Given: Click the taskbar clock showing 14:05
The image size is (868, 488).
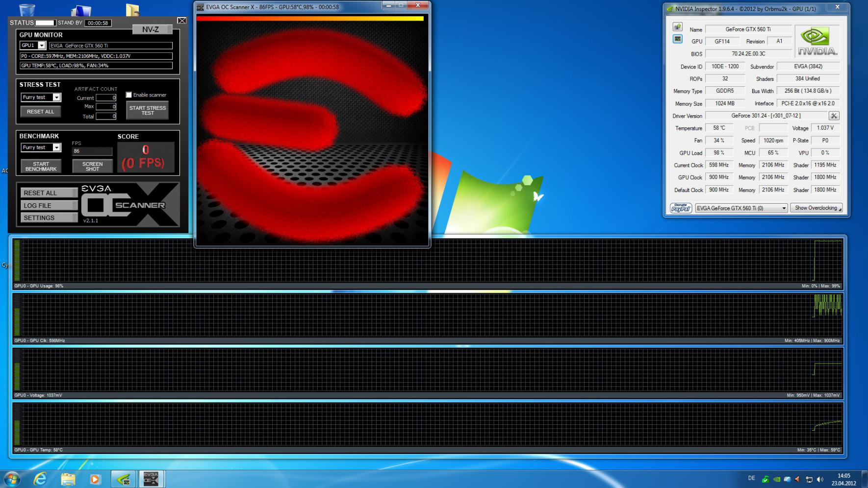Looking at the screenshot, I should pyautogui.click(x=843, y=479).
